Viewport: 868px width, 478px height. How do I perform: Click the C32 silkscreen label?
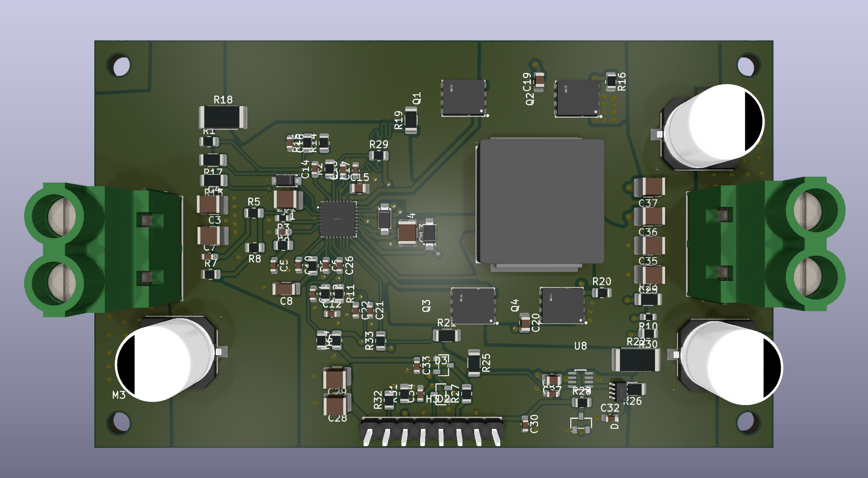(610, 408)
